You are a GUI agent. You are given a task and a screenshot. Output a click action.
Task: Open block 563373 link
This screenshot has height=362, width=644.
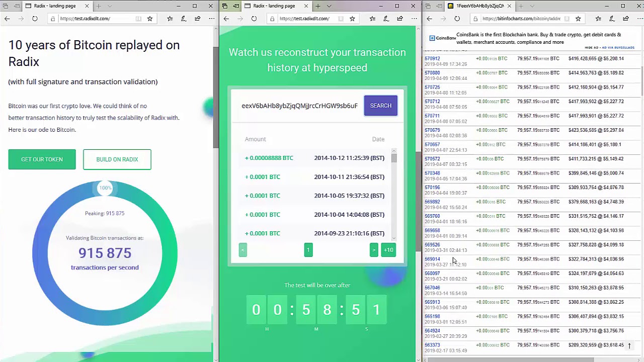(432, 345)
